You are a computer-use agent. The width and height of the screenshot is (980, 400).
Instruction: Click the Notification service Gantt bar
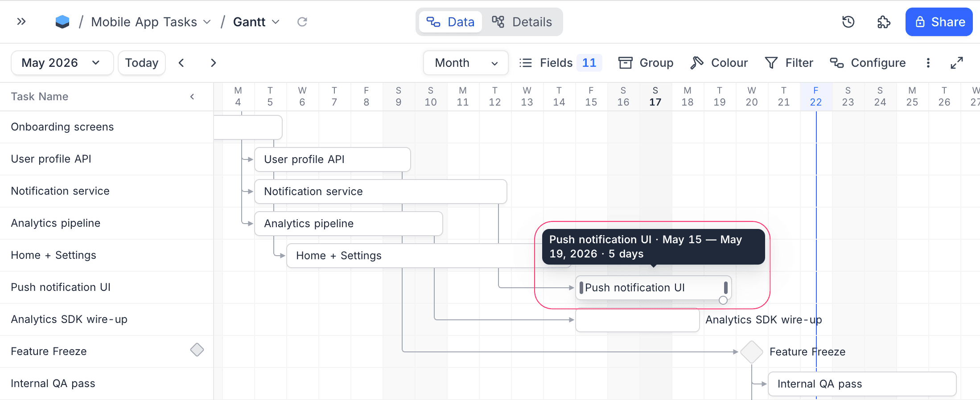coord(381,192)
